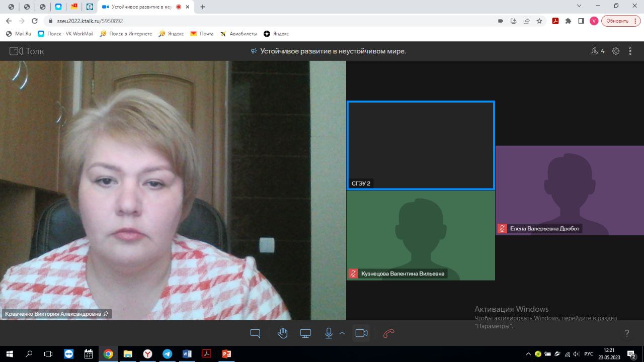This screenshot has width=644, height=362.
Task: Click the meeting title Устойчивое развитие в неустойчивом мире
Action: click(333, 51)
